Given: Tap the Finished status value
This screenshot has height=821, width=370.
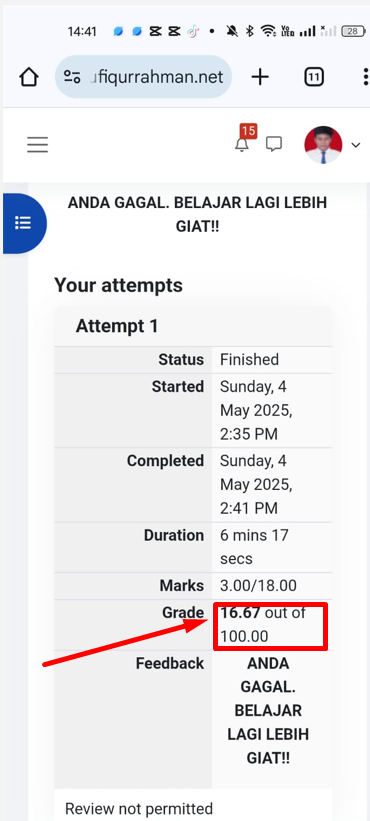Looking at the screenshot, I should click(x=249, y=360).
